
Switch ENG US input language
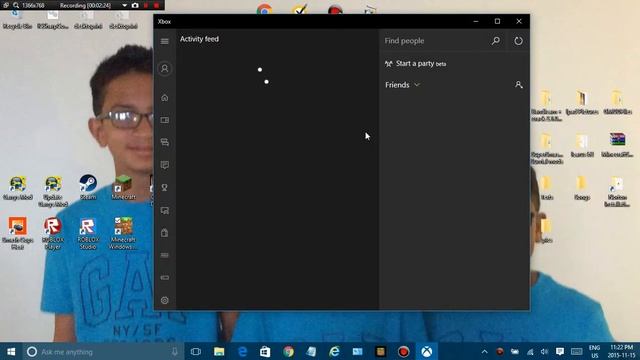click(x=595, y=351)
